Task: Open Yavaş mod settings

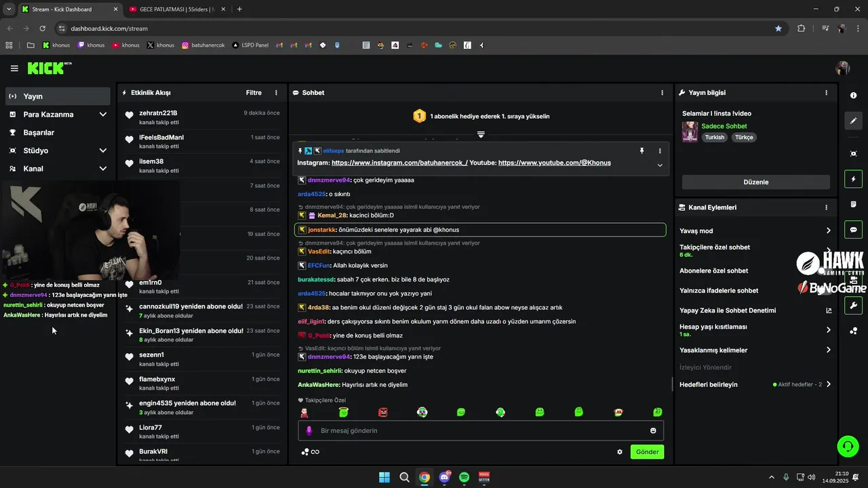Action: [755, 231]
